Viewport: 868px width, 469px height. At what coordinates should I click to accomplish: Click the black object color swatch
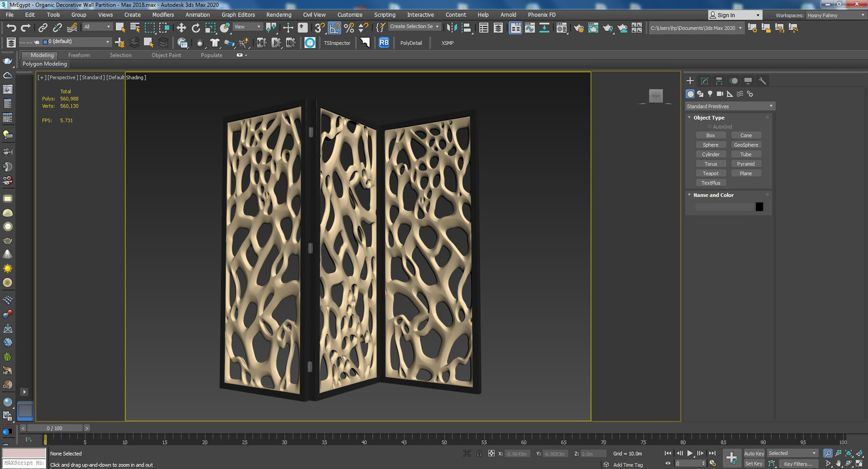(x=759, y=207)
